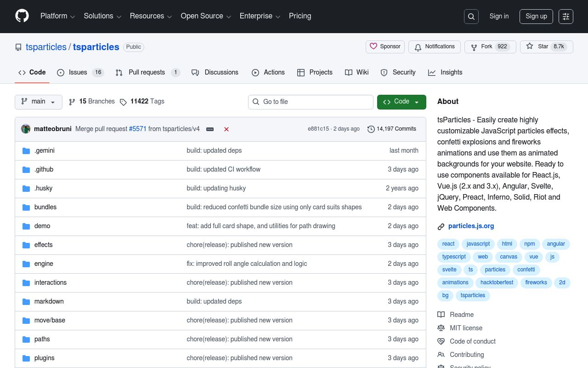
Task: Star the tsparticles repository
Action: tap(543, 46)
